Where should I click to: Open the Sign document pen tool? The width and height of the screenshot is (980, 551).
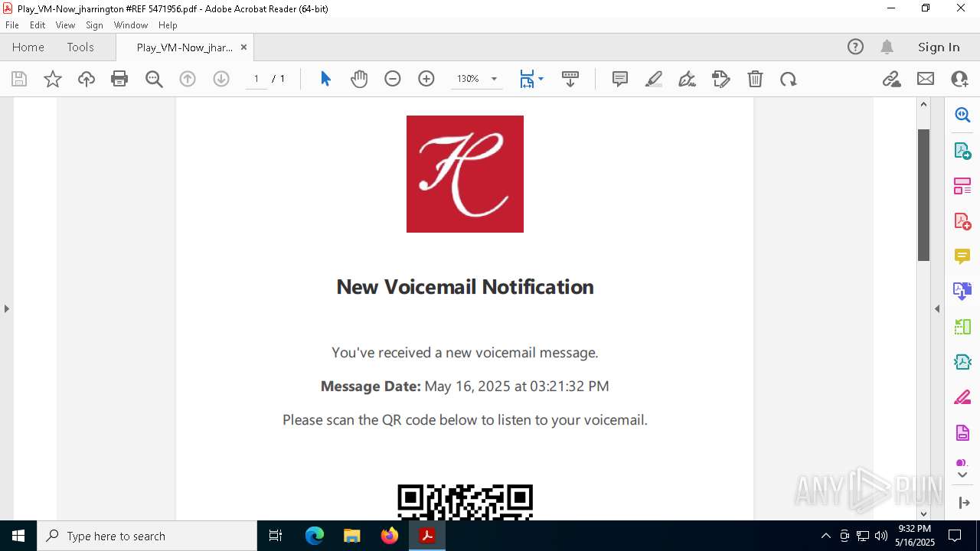coord(688,79)
